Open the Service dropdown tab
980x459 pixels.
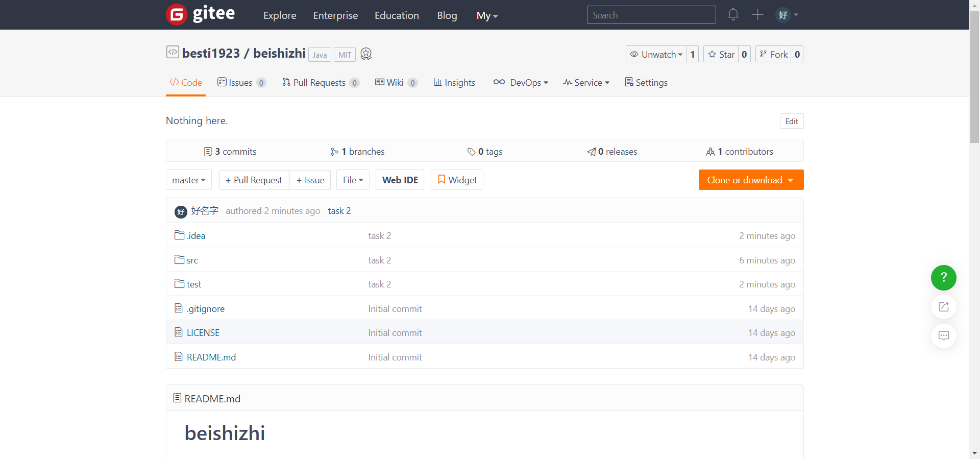[x=586, y=82]
